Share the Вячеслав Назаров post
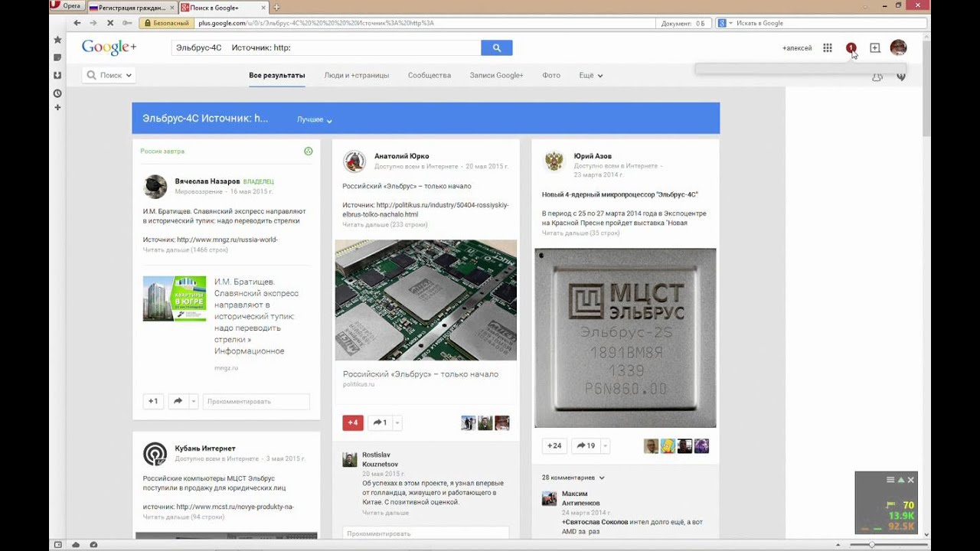Image resolution: width=980 pixels, height=551 pixels. tap(178, 401)
